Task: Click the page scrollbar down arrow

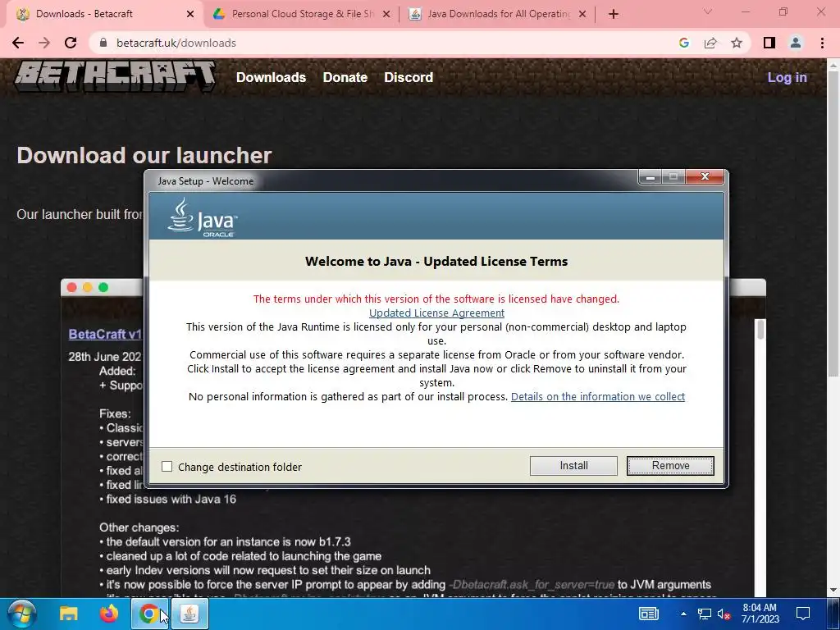Action: point(833,591)
